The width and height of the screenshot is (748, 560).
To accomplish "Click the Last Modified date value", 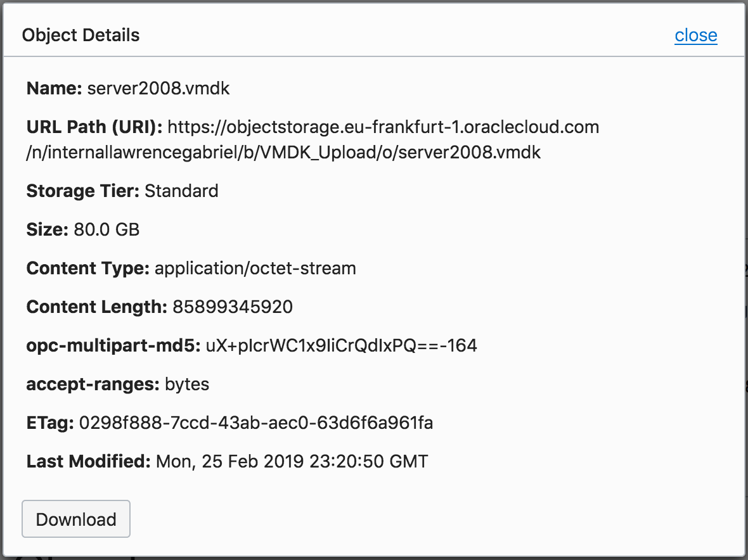I will [292, 461].
